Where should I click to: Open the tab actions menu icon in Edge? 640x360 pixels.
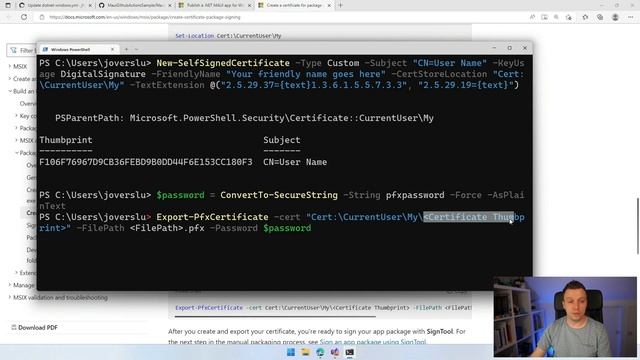[8, 5]
